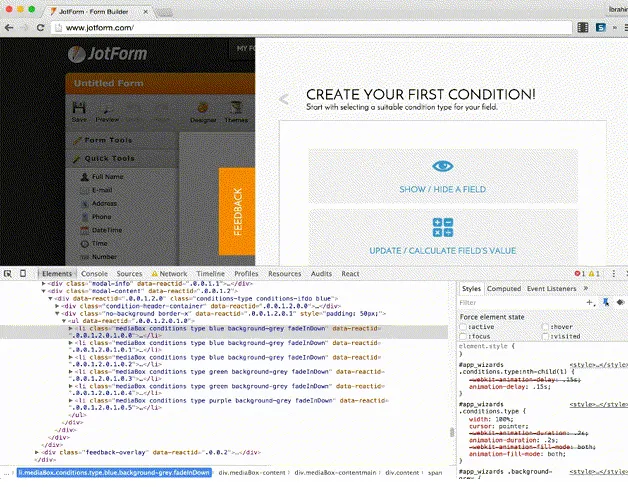Image resolution: width=628 pixels, height=487 pixels.
Task: Click the div.content breadcrumb
Action: pos(402,473)
